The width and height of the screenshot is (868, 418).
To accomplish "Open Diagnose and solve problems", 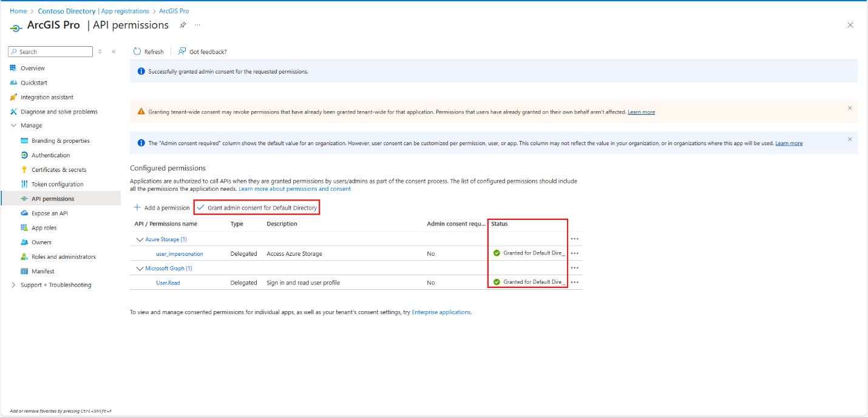I will 59,112.
